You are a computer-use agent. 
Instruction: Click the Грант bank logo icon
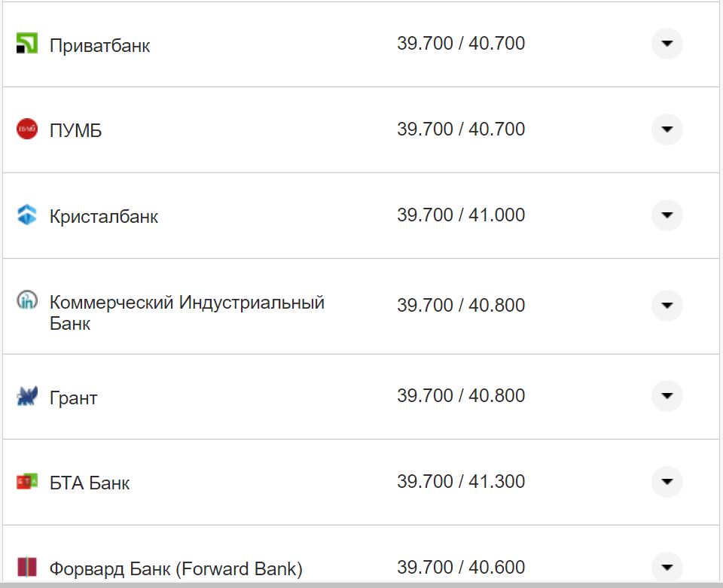[27, 396]
